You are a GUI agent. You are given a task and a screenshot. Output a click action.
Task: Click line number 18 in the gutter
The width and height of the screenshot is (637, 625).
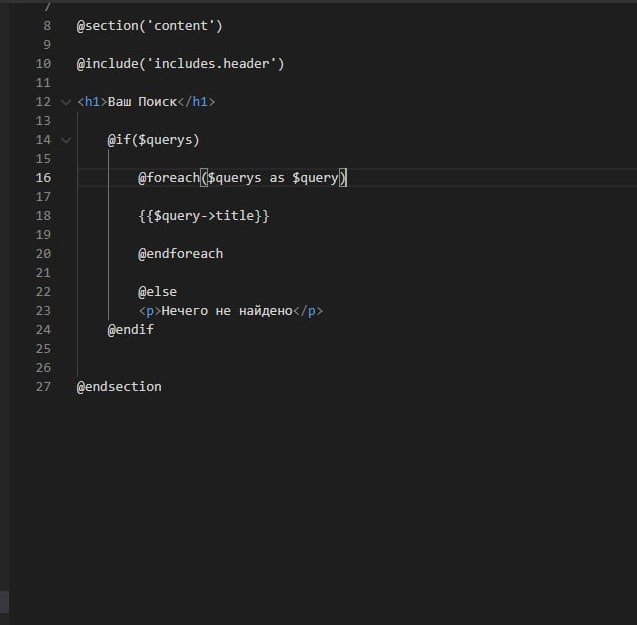point(43,216)
